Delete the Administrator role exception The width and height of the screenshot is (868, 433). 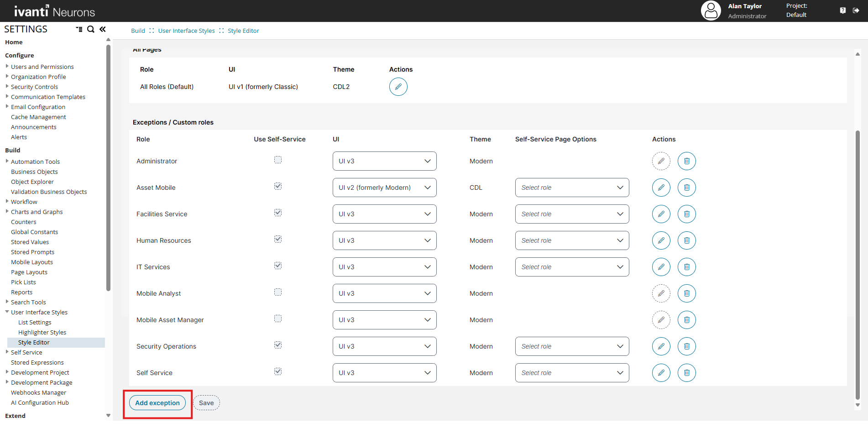686,161
